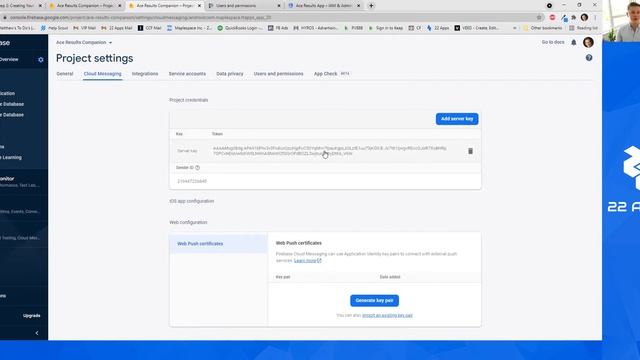
Task: Follow the Learn more link
Action: (307, 260)
